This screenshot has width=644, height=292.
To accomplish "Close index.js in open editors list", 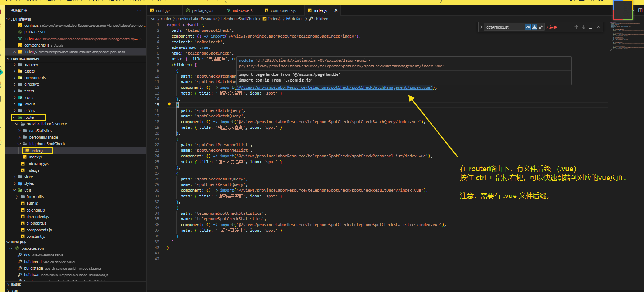I will pos(14,52).
